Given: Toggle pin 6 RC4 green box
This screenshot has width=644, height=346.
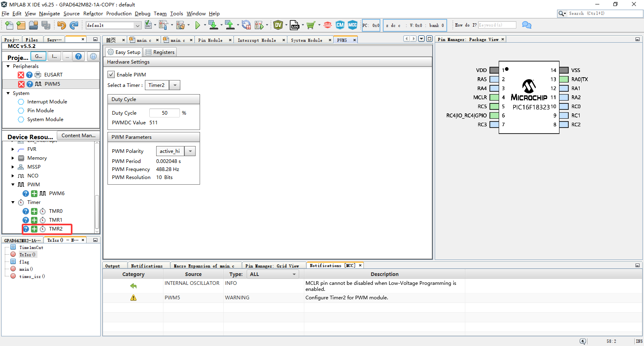Looking at the screenshot, I should pyautogui.click(x=494, y=115).
